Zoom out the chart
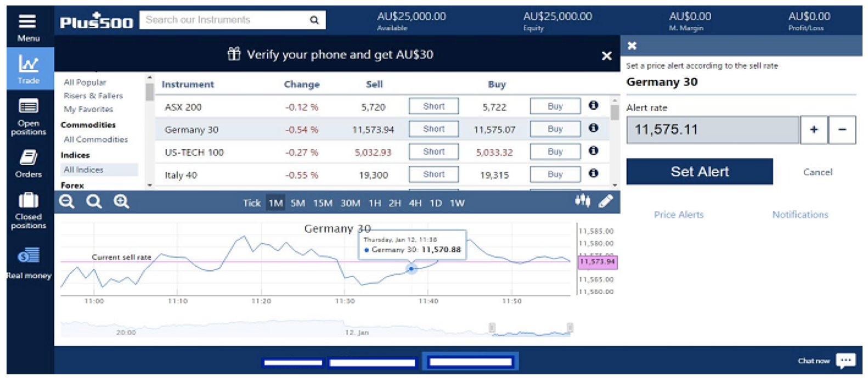Screen dimensions: 868x382 pos(67,202)
